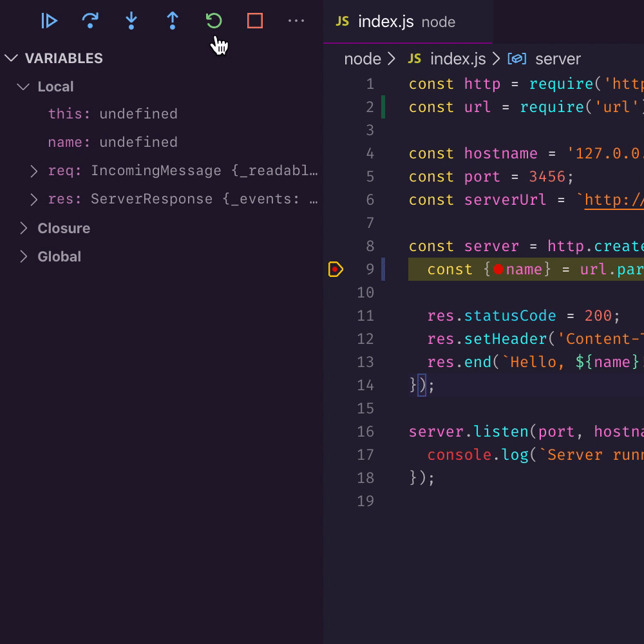Viewport: 644px width, 644px height.
Task: Click the server symbol icon in breadcrumb
Action: click(516, 59)
